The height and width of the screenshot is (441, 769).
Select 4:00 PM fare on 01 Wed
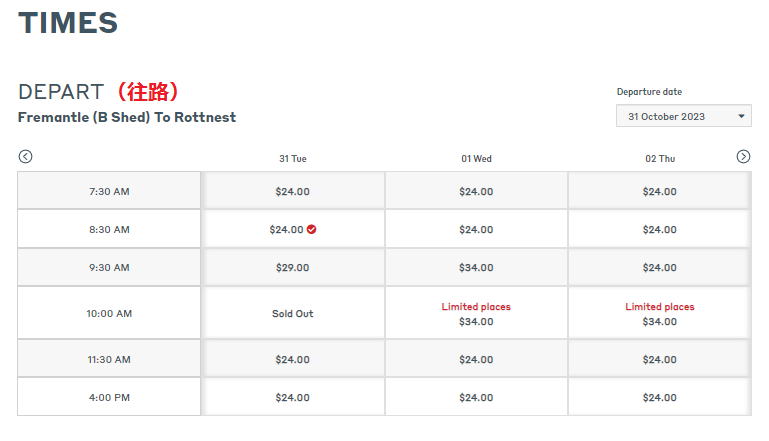click(x=476, y=397)
